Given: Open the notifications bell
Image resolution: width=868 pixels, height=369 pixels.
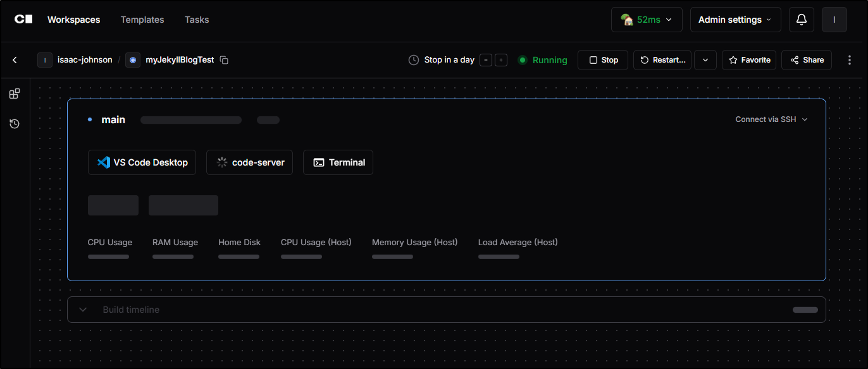Looking at the screenshot, I should [x=801, y=20].
